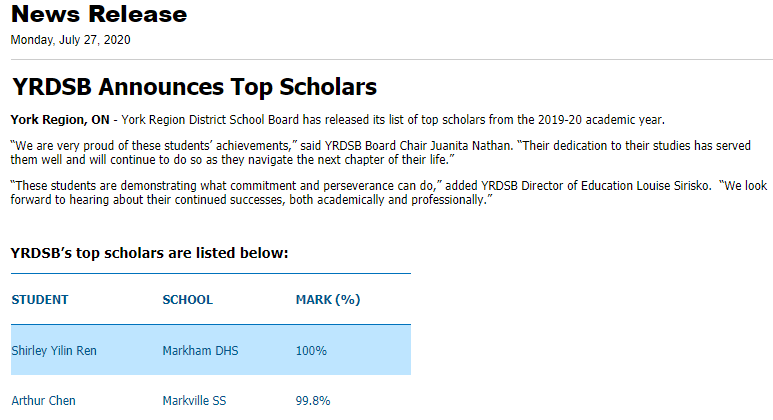Select the Shirley Yilin Ren cell
Viewport: 773px width, 420px height.
(54, 350)
